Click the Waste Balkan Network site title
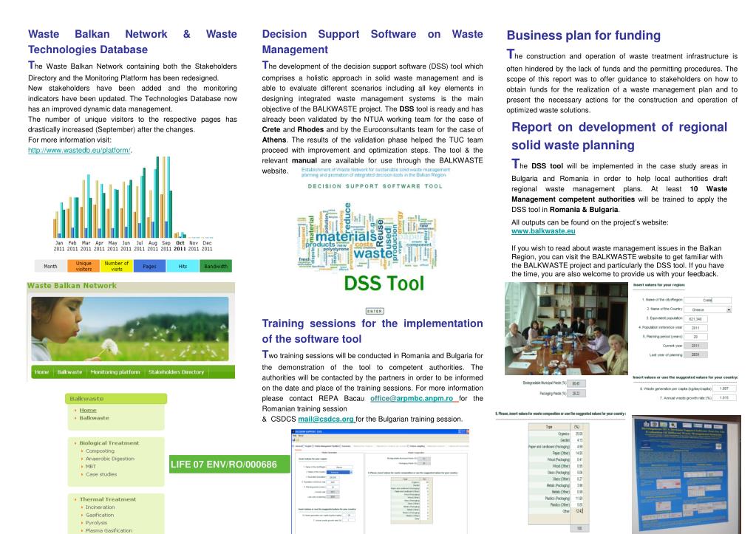The height and width of the screenshot is (534, 756). [72, 286]
